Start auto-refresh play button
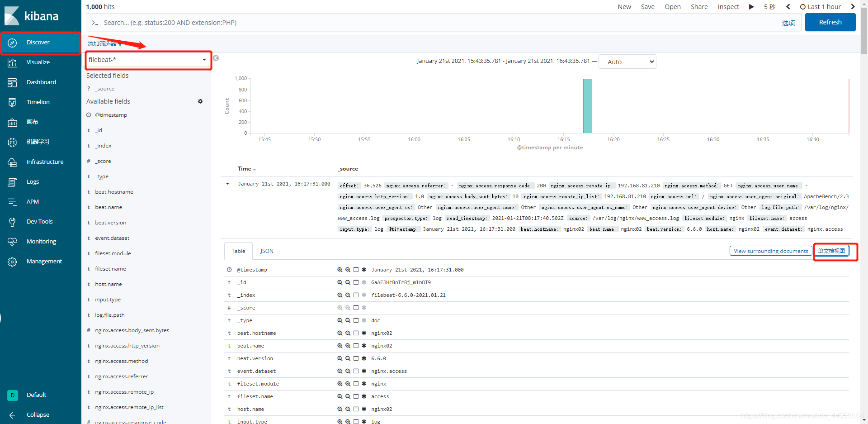868x424 pixels. 751,7
